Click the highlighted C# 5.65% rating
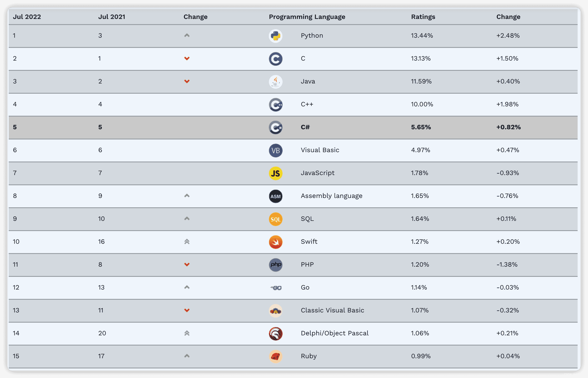The image size is (588, 378). pyautogui.click(x=421, y=127)
